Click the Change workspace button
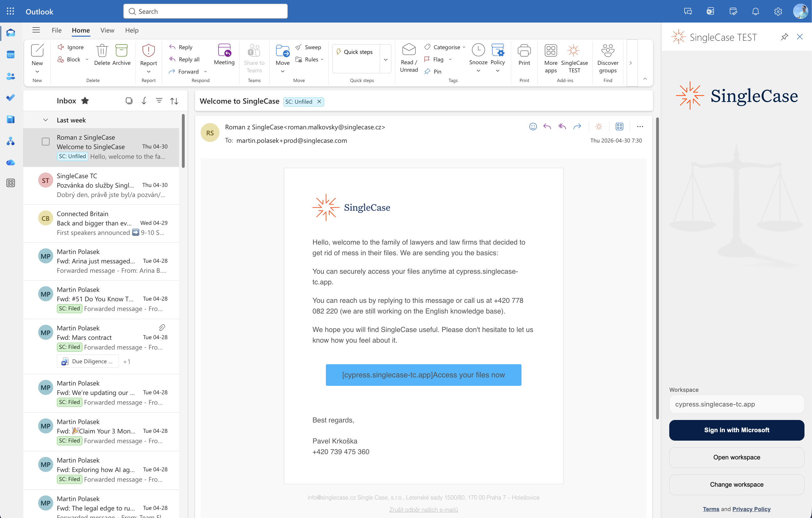The width and height of the screenshot is (812, 518). (x=737, y=484)
